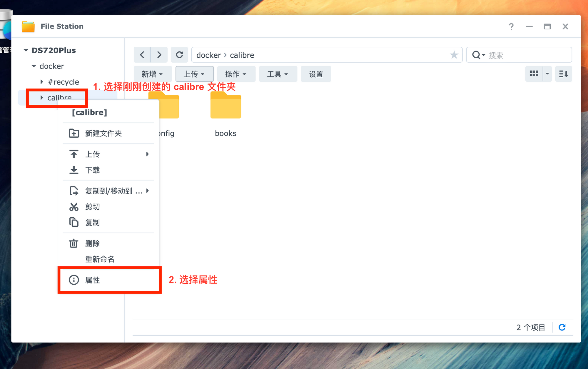
Task: Choose 新建文件夹 in the context menu
Action: point(103,133)
